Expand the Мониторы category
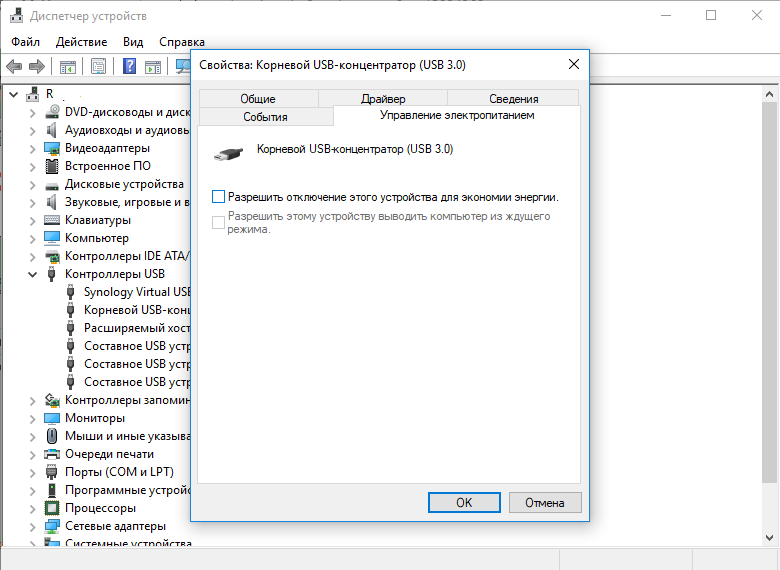 [32, 419]
